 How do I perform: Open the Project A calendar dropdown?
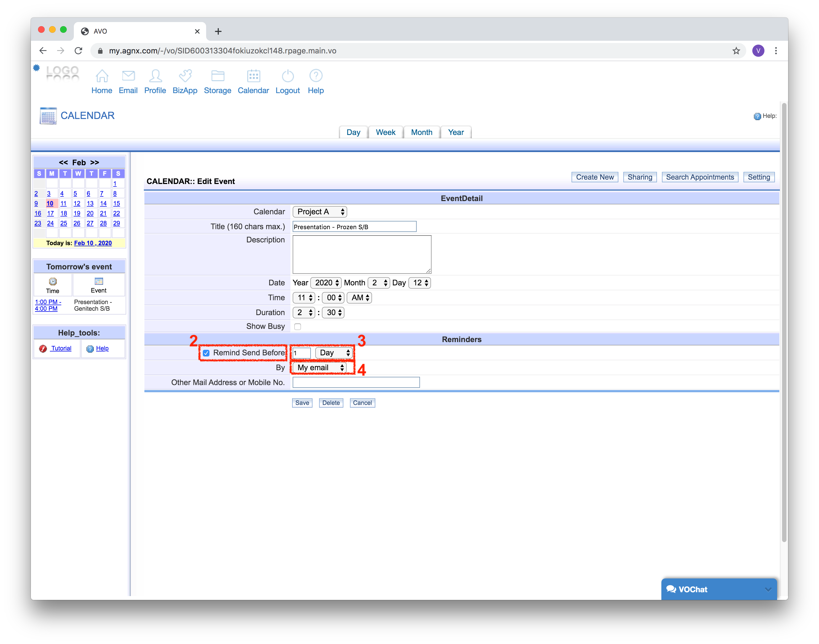pos(320,212)
